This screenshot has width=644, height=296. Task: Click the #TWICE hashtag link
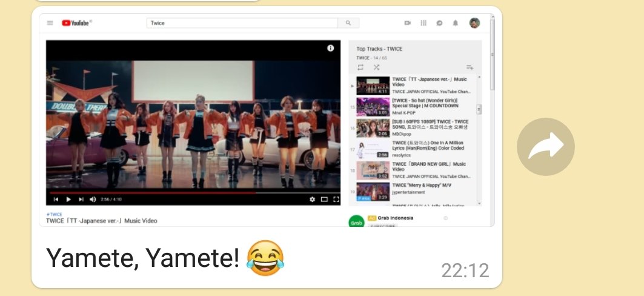tap(54, 215)
